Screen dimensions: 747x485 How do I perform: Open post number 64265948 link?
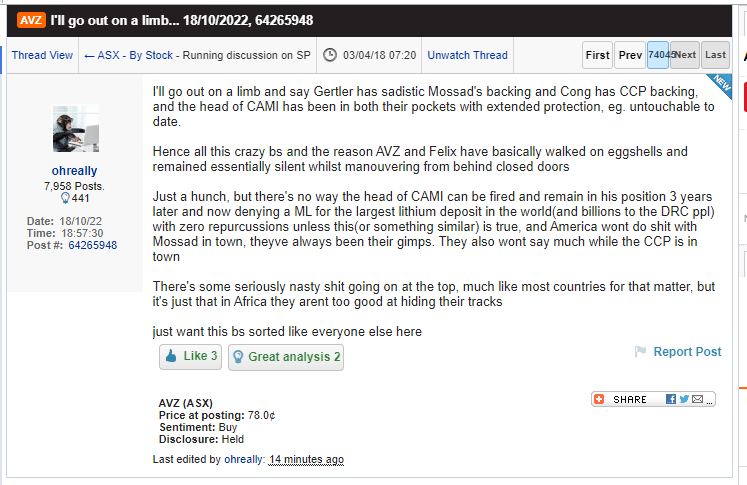[92, 245]
